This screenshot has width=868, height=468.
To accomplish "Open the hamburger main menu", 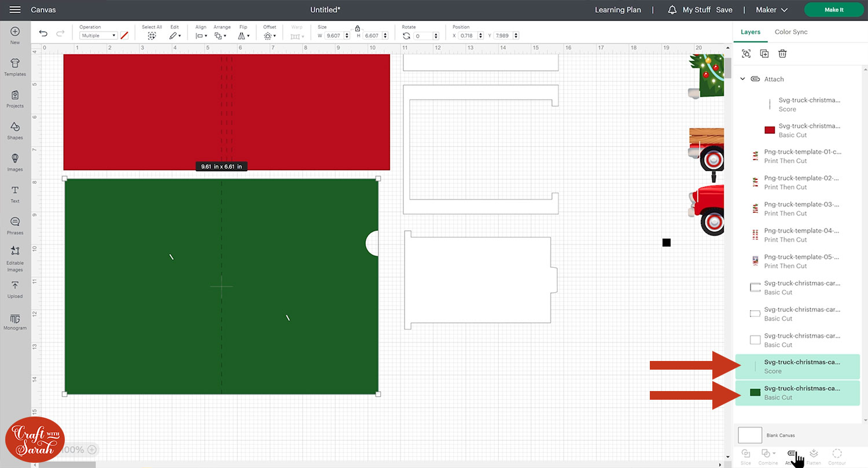I will [15, 10].
